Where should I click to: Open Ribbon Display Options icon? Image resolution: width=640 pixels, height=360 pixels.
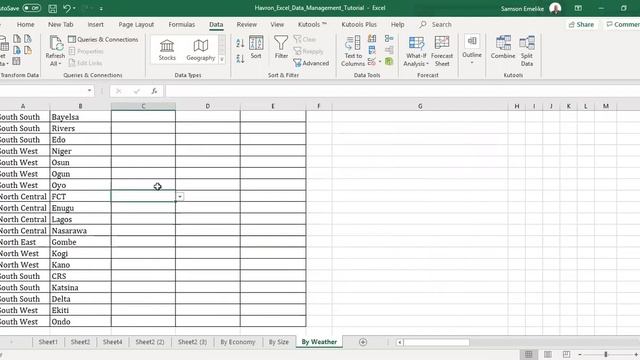pyautogui.click(x=578, y=8)
